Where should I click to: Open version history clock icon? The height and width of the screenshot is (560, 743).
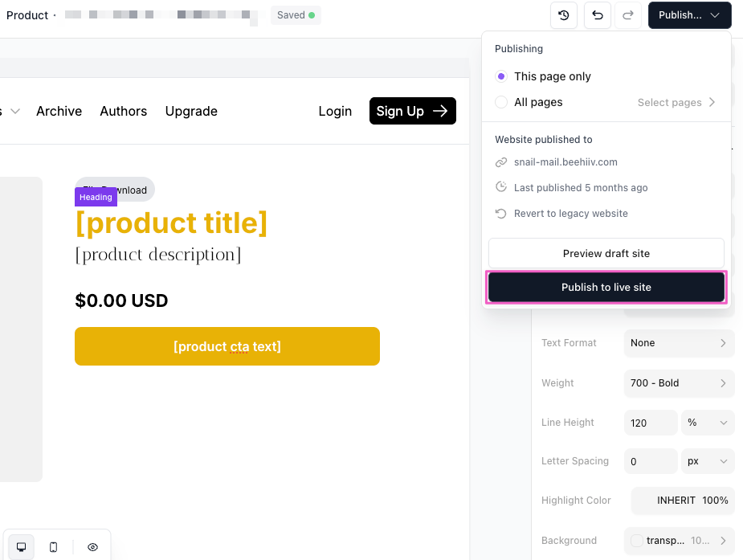coord(564,15)
